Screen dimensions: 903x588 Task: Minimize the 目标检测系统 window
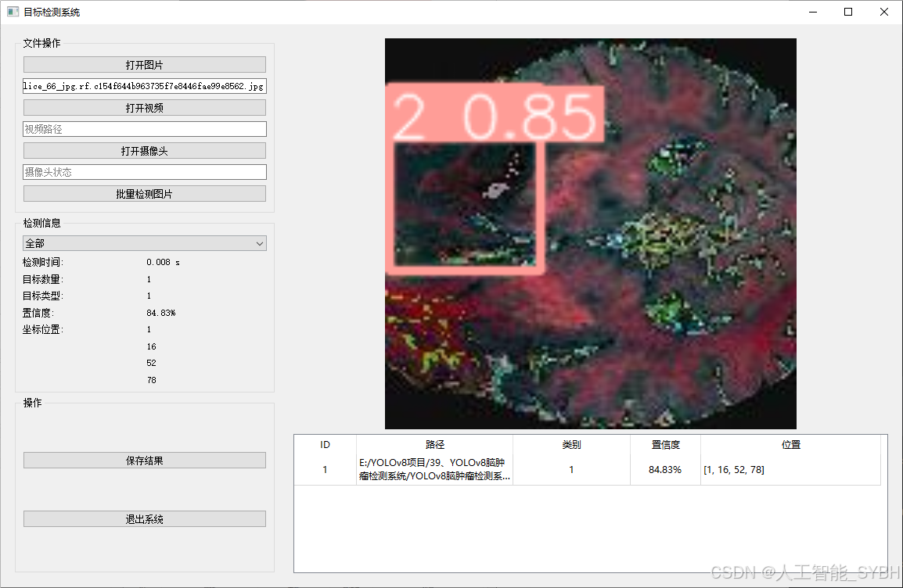(813, 12)
